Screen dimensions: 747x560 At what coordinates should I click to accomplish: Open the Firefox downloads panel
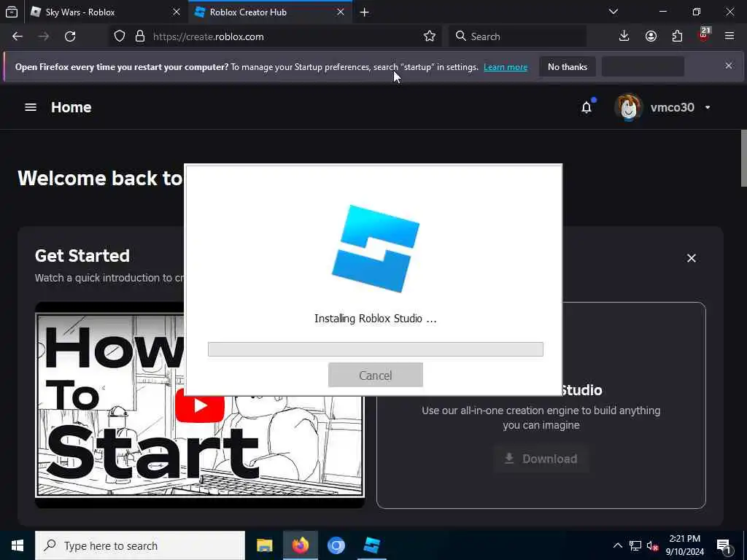(x=624, y=36)
